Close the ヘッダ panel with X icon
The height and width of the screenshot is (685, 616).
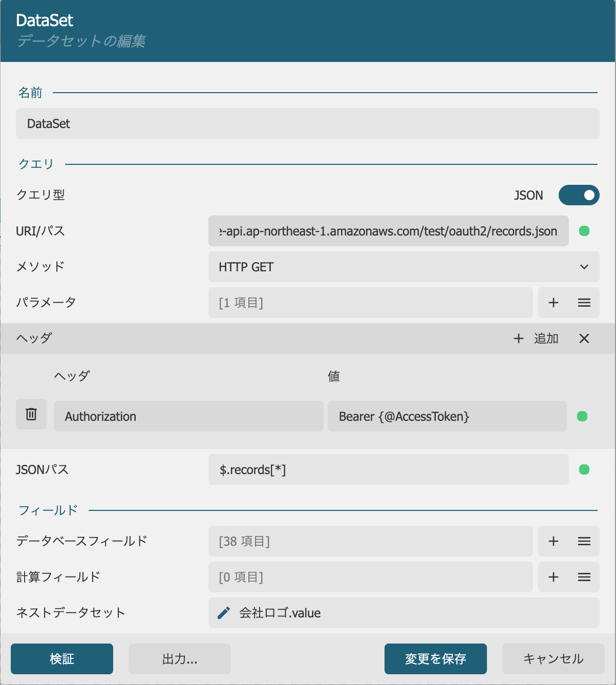click(584, 338)
